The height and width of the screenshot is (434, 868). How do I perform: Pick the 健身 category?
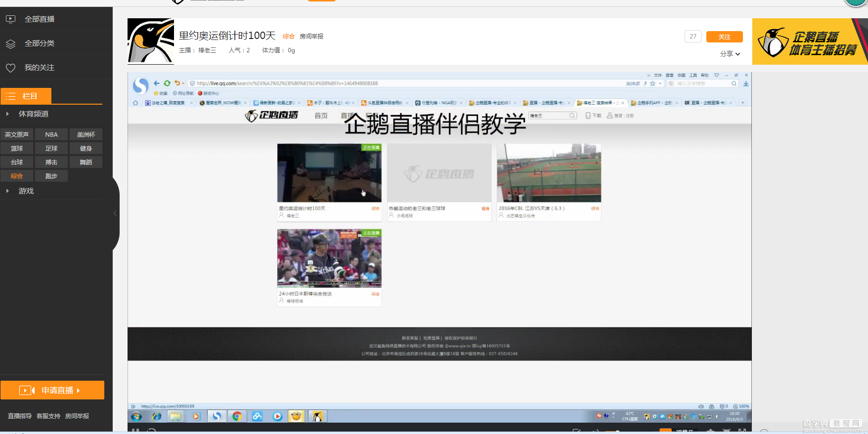click(x=86, y=149)
